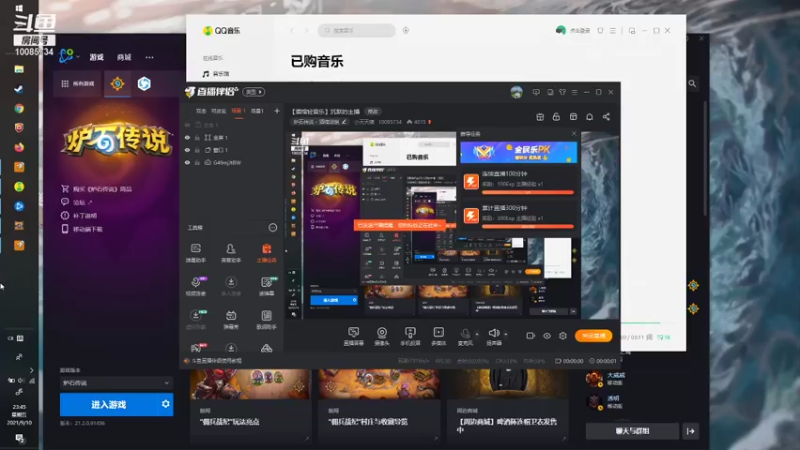Open Firefox from the taskbar
The height and width of the screenshot is (450, 800).
click(x=19, y=147)
